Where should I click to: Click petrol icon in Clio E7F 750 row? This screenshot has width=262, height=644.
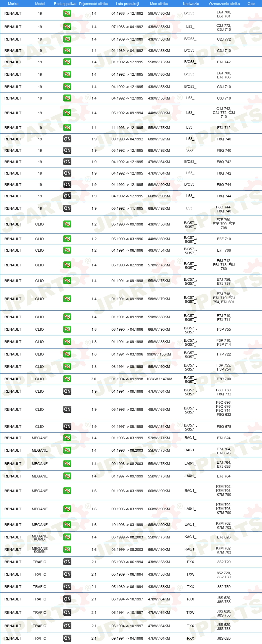coord(67,224)
